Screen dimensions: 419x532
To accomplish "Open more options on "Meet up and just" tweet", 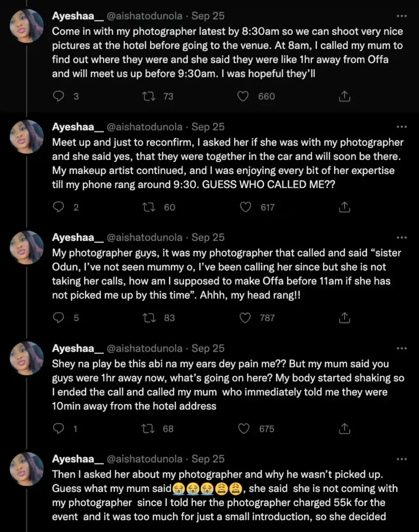I will [x=402, y=127].
